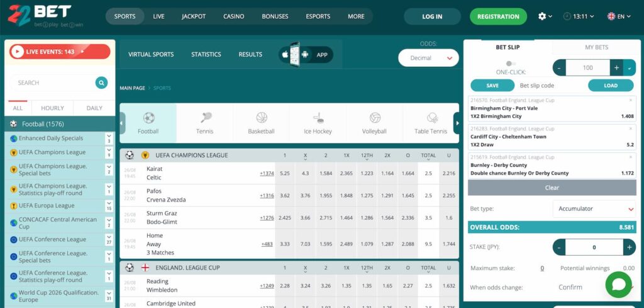Open +1374 markets for Kairat - Celtic

point(267,174)
